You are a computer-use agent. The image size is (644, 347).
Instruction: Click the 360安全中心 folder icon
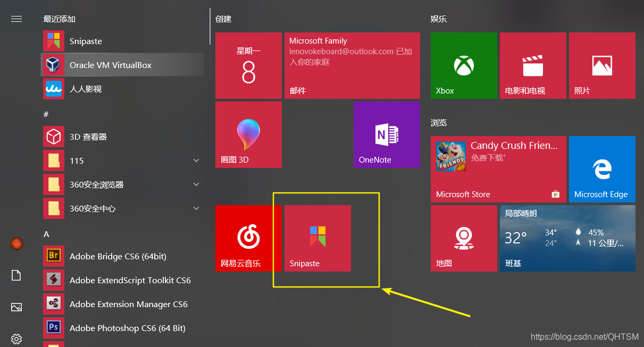54,208
